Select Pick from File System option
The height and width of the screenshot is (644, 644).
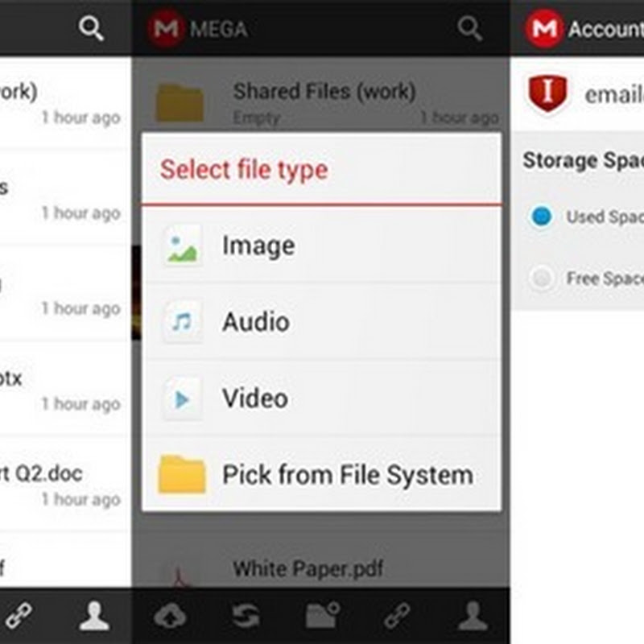pyautogui.click(x=321, y=474)
